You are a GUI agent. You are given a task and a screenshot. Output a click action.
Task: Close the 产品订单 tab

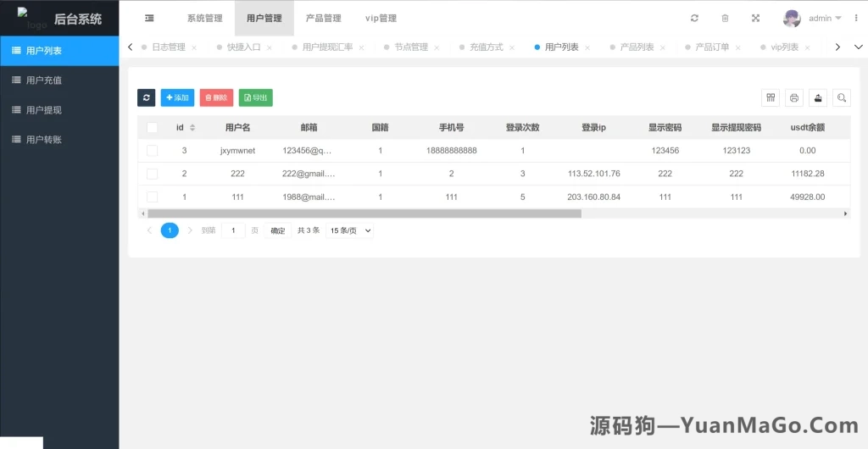click(737, 48)
